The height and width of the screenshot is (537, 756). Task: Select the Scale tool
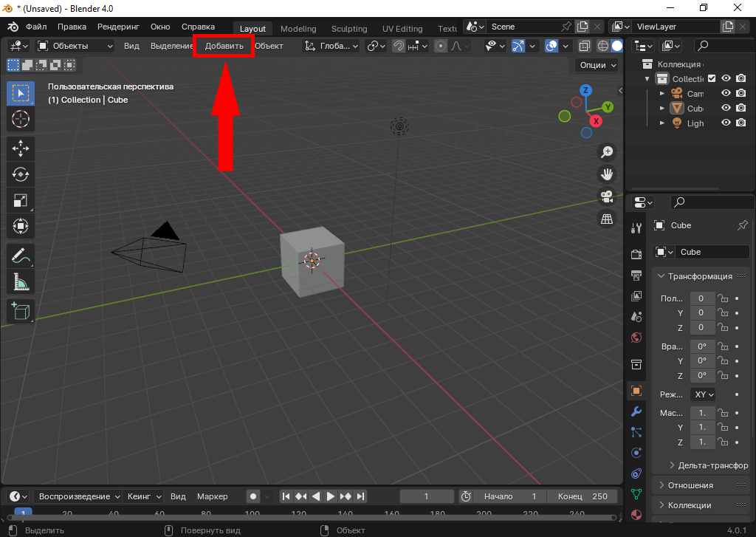click(21, 200)
